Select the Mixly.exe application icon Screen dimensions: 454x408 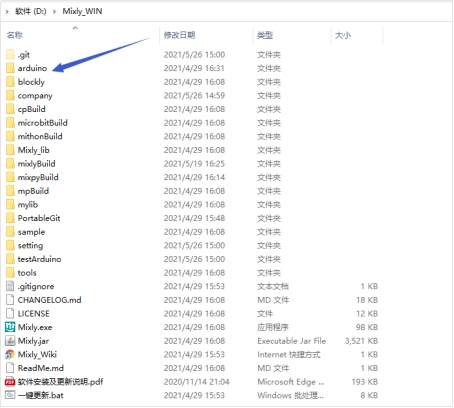coord(10,327)
